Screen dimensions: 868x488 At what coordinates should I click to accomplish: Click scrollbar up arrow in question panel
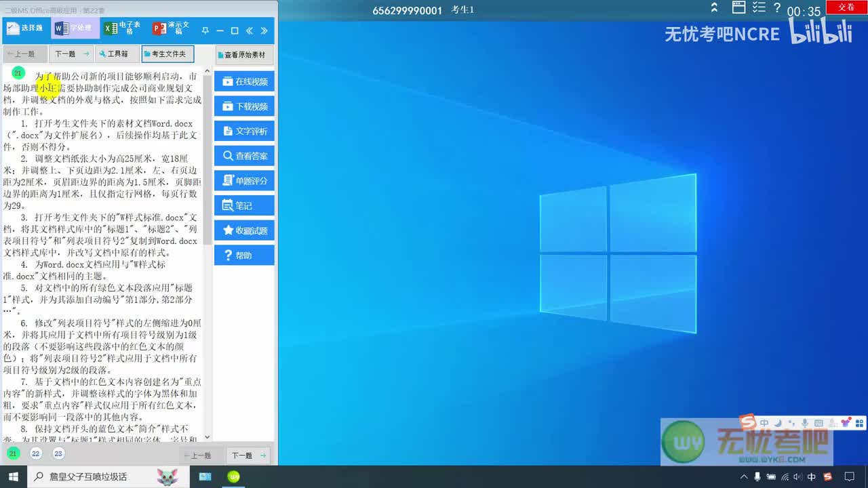(207, 70)
